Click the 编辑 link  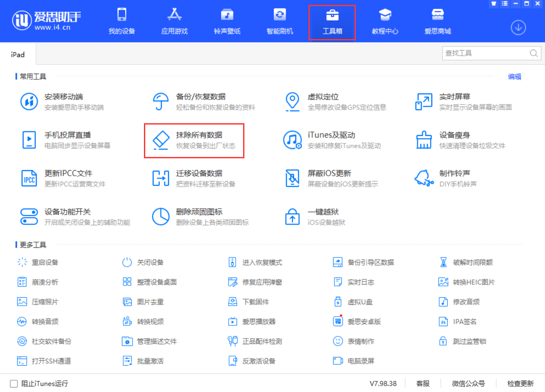[515, 77]
